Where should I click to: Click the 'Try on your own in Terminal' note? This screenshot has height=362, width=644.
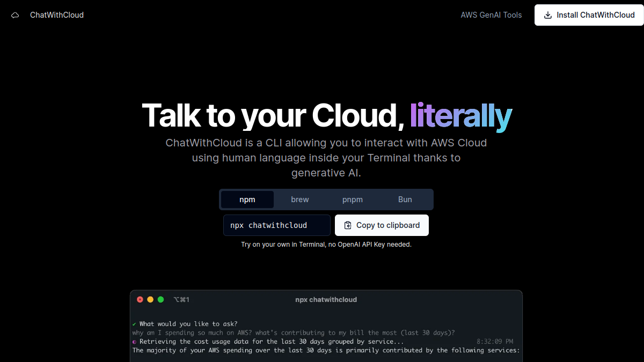point(326,245)
